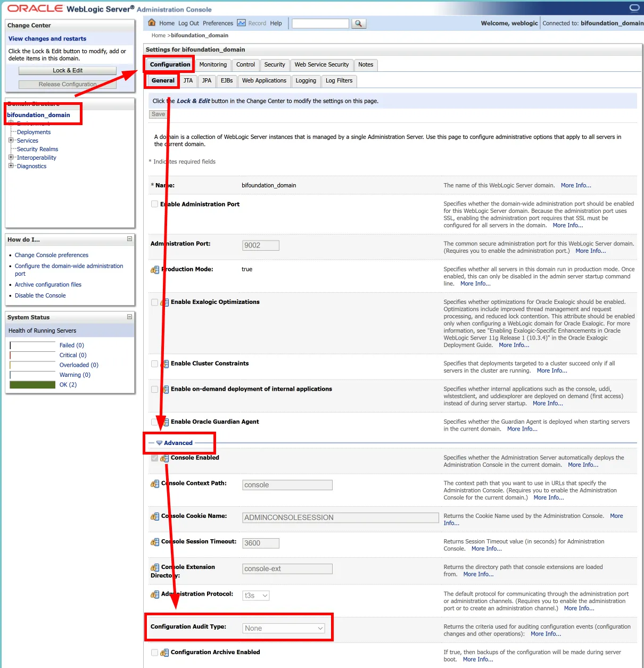Click the Lock & Edit button
The image size is (644, 668).
68,70
